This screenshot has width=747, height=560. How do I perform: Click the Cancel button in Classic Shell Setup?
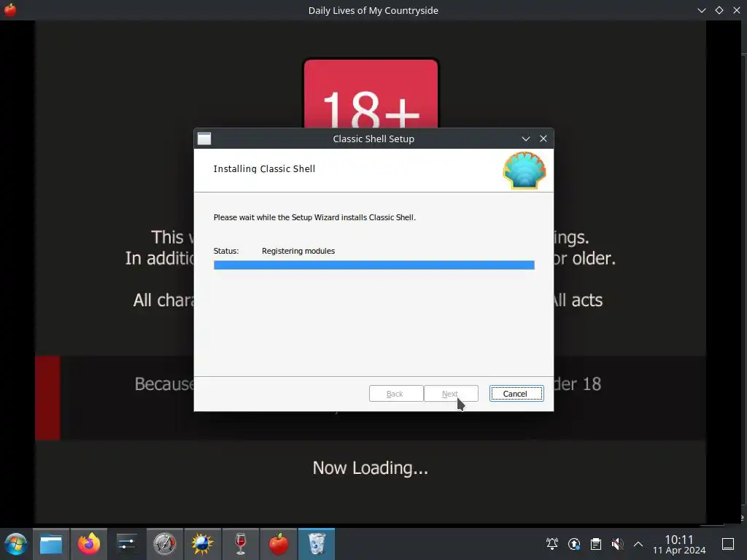coord(516,393)
